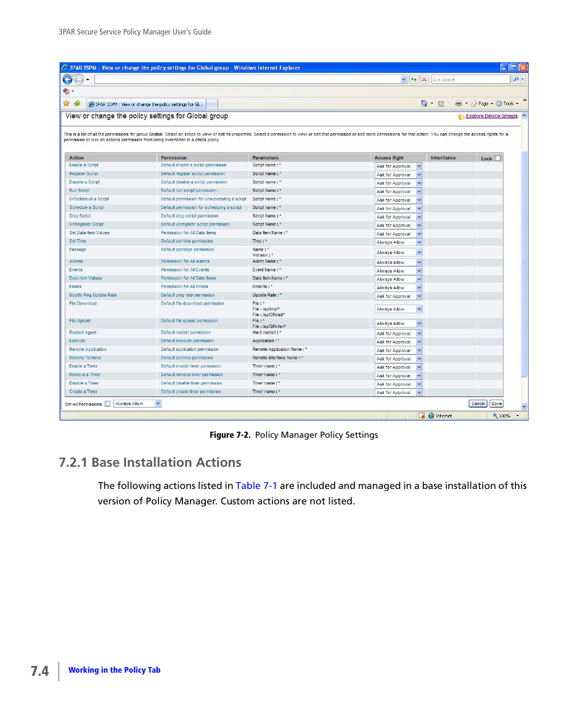Screen dimensions: 588x706
Task: Open the File Download action link
Action: click(x=83, y=303)
